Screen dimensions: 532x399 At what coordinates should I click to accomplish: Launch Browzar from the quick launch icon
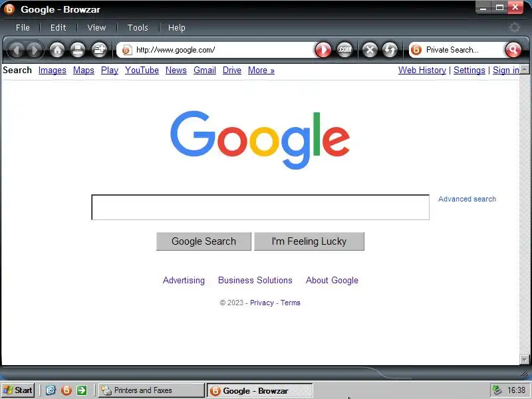pos(66,390)
